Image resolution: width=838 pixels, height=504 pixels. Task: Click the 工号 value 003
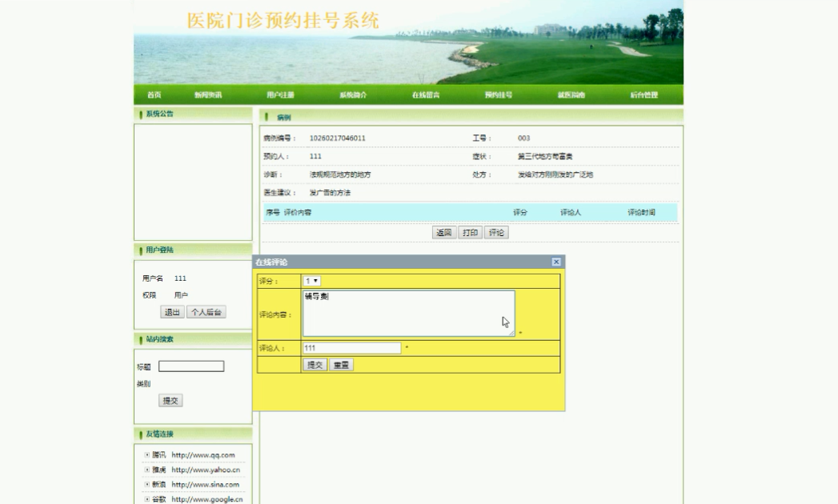pos(523,138)
